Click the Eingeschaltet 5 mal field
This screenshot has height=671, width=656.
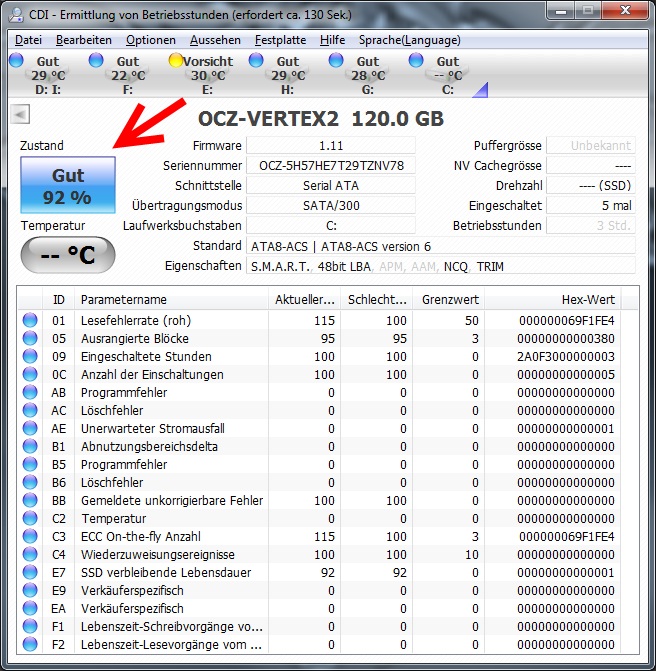click(591, 205)
